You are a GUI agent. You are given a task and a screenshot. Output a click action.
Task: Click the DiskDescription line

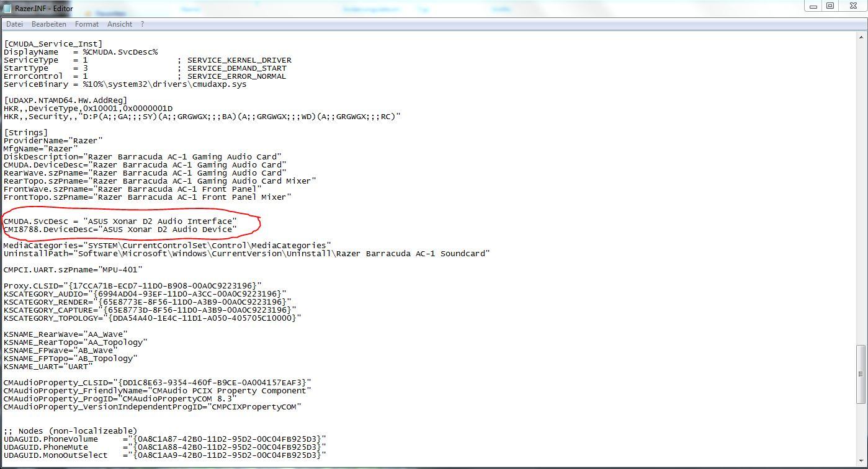point(142,157)
